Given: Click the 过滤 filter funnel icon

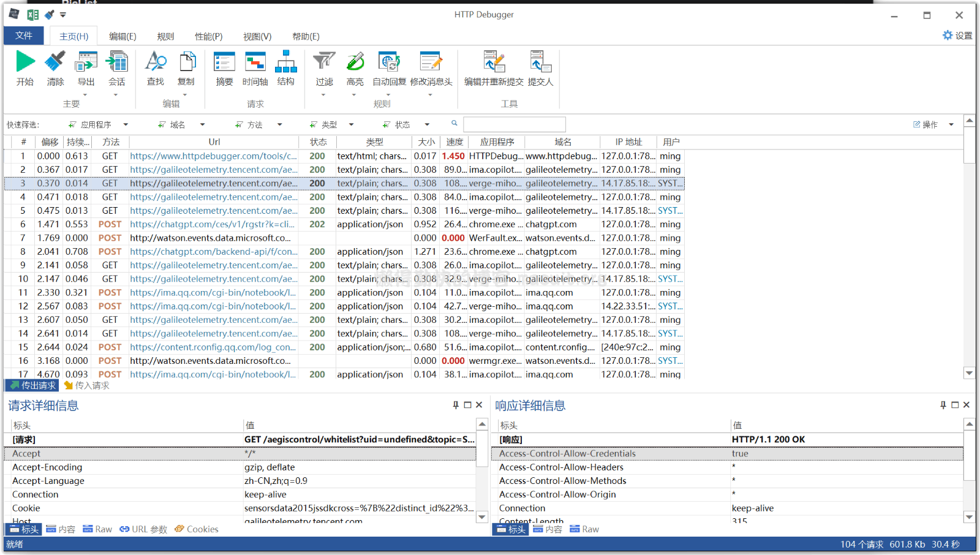Looking at the screenshot, I should [x=324, y=62].
